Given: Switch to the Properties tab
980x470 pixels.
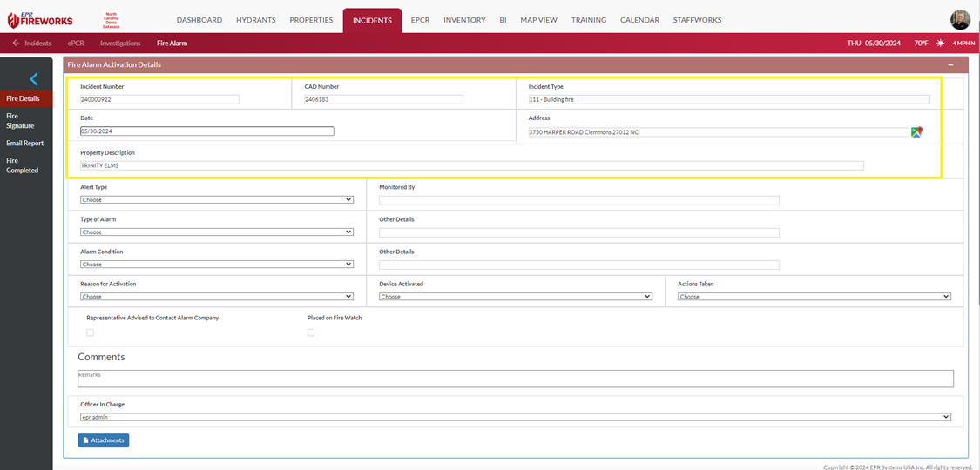Looking at the screenshot, I should [x=311, y=20].
